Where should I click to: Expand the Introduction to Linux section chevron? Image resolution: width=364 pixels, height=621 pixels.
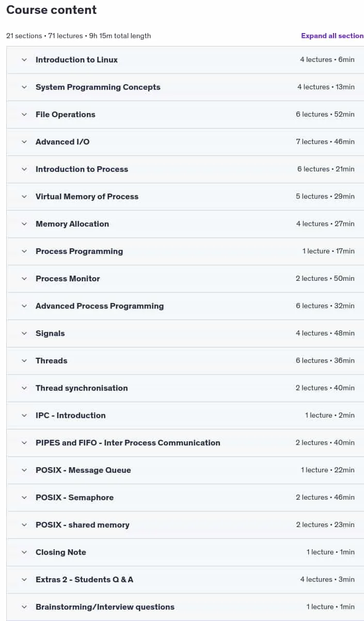pyautogui.click(x=24, y=60)
